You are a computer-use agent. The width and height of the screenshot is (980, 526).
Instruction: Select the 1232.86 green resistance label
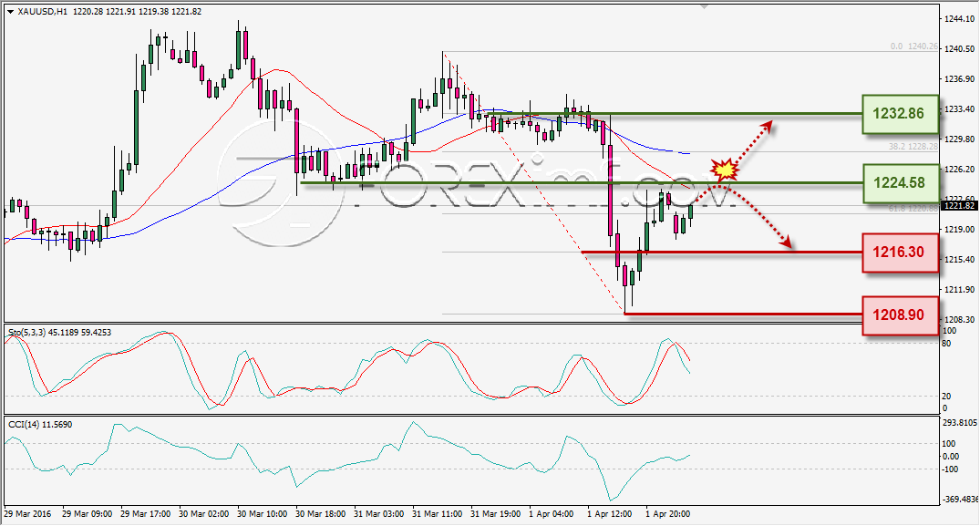pos(900,114)
